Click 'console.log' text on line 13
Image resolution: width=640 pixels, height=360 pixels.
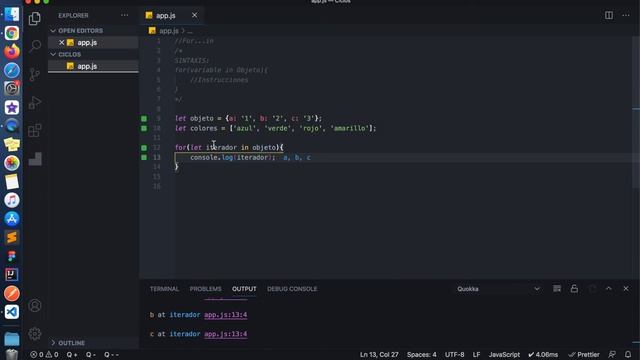coord(212,157)
